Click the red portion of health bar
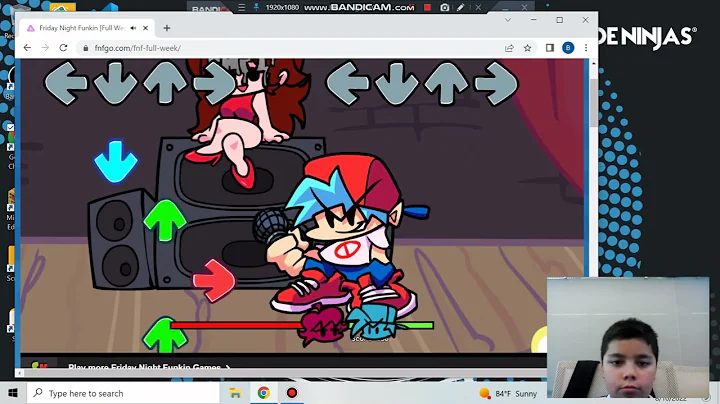The image size is (720, 404). pyautogui.click(x=236, y=325)
